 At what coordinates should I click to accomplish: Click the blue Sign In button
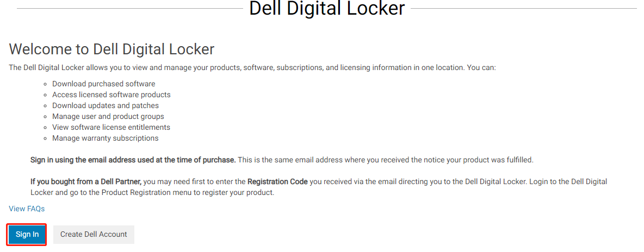coord(27,235)
